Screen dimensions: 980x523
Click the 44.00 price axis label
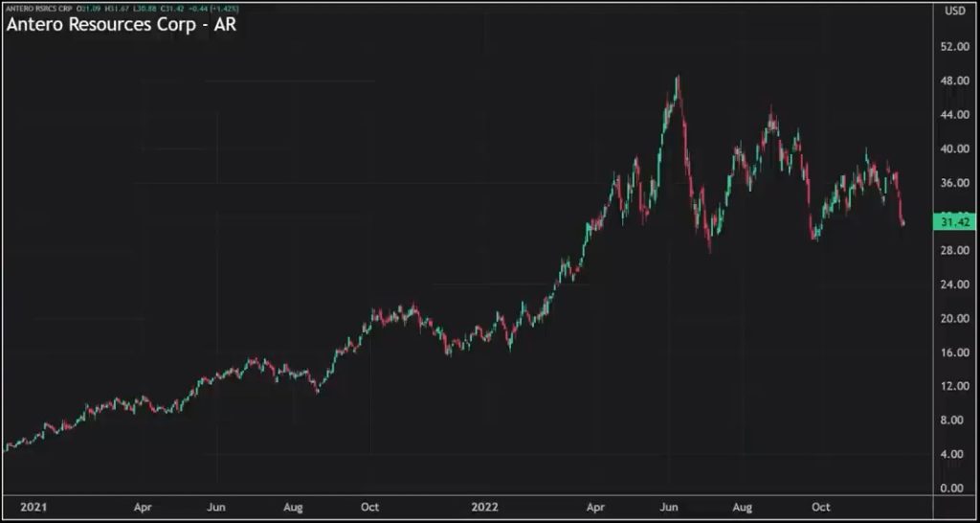pyautogui.click(x=954, y=115)
